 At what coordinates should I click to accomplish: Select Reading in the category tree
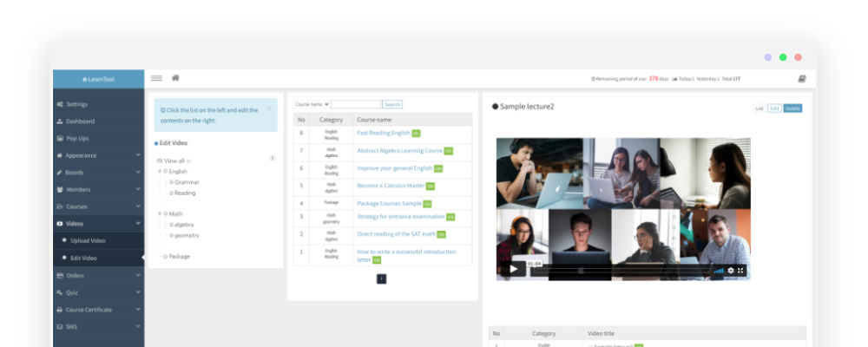pos(185,193)
